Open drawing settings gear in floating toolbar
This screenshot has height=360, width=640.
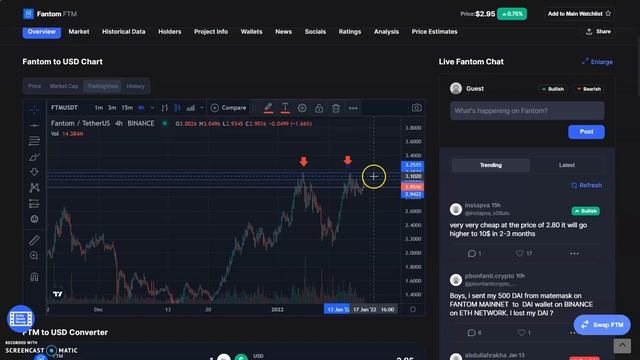pos(302,108)
